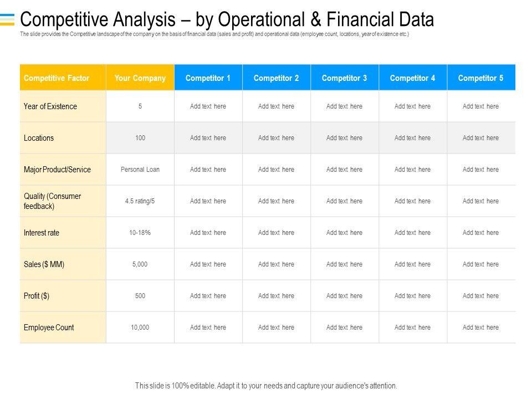Select the Locations row label
This screenshot has height=399, width=532.
(x=39, y=138)
